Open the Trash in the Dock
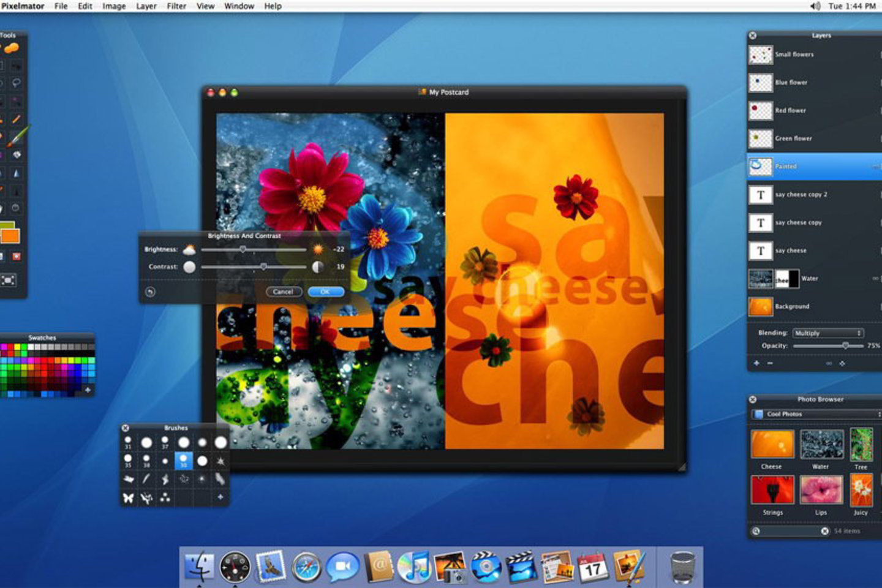Viewport: 882px width, 588px height. point(682,567)
